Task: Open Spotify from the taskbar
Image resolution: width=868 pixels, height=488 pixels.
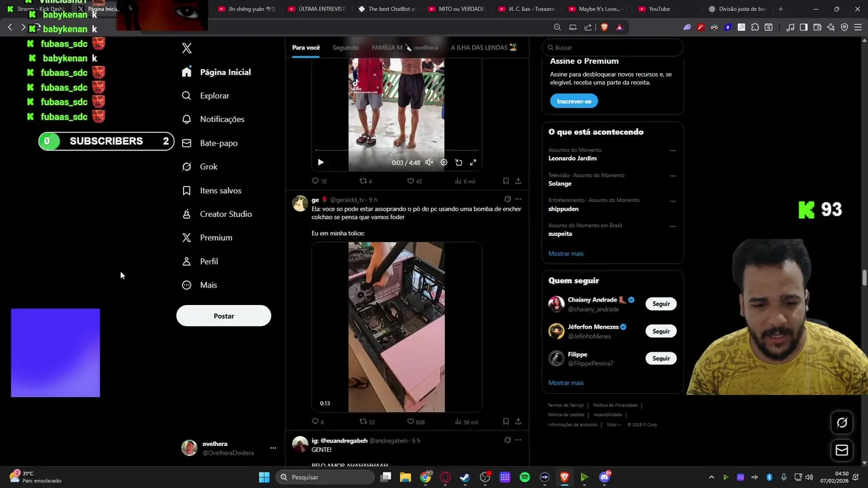Action: point(524,477)
